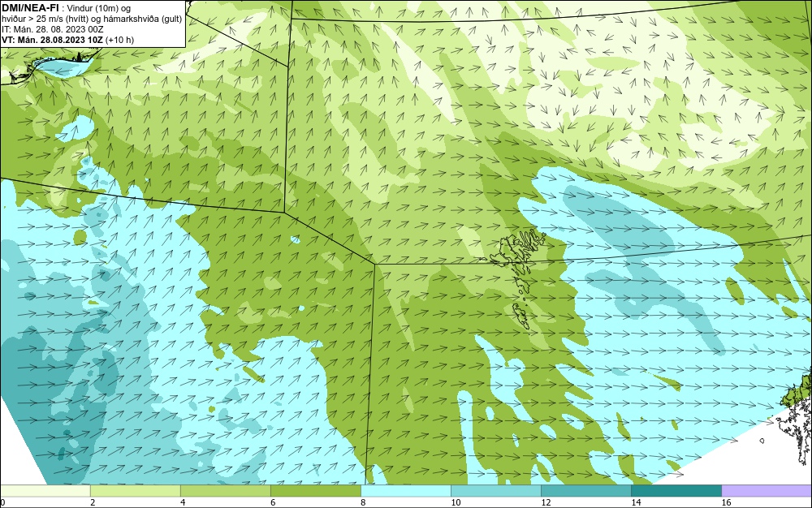Click the legend scale label '14'
Viewport: 812px width, 508px height.
(x=636, y=502)
